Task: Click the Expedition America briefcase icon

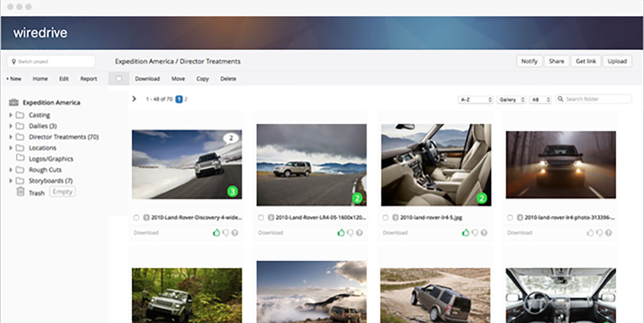Action: point(14,103)
